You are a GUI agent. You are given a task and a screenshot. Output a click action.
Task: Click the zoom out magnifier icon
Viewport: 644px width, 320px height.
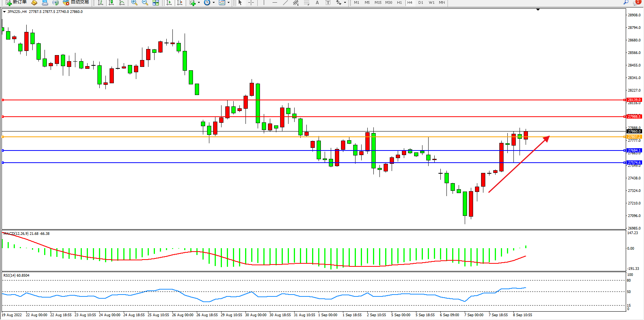pyautogui.click(x=145, y=3)
